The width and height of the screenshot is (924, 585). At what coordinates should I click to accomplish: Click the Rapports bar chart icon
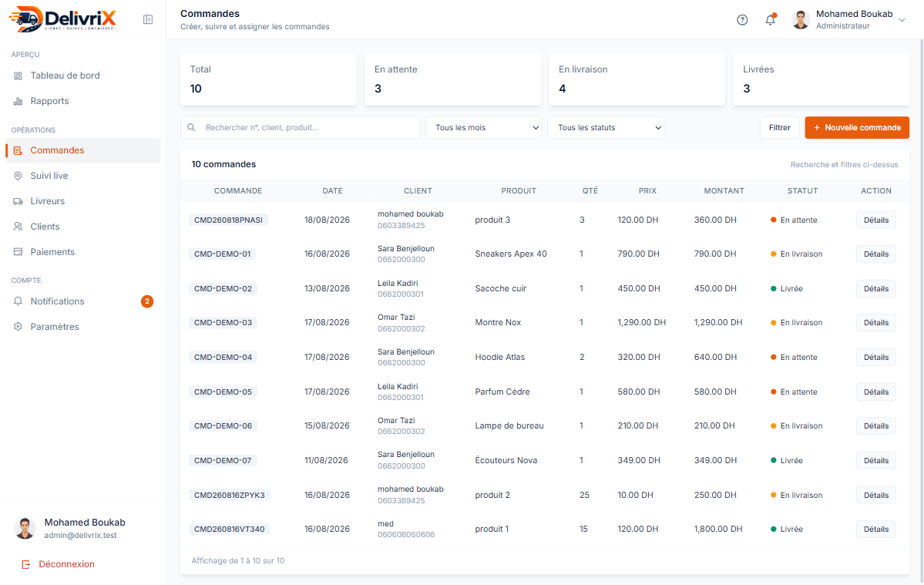[18, 101]
